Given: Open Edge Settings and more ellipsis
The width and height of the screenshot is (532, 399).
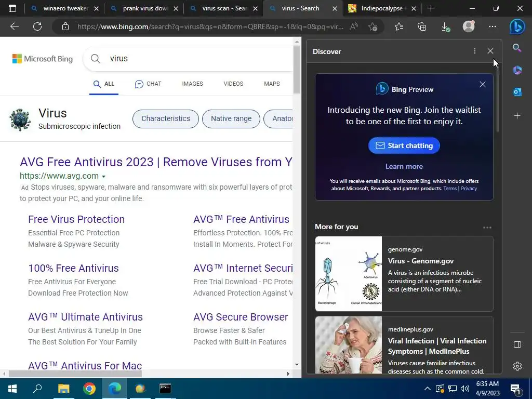Looking at the screenshot, I should coord(493,26).
